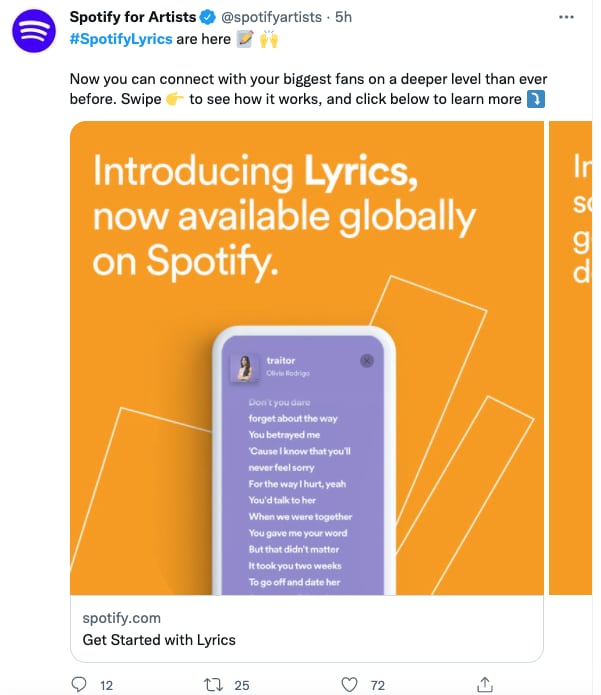Click the partially visible next carousel card
This screenshot has width=601, height=695.
[x=575, y=360]
